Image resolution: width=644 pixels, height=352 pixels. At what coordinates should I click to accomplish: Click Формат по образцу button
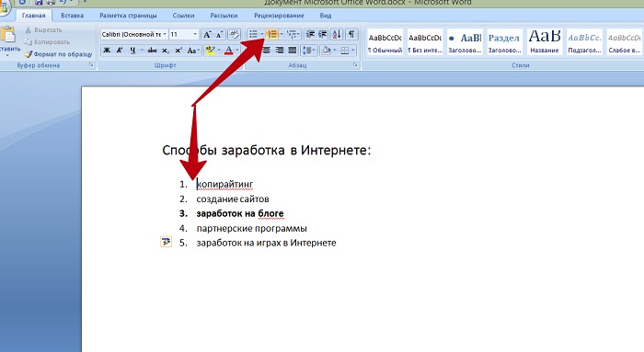58,54
